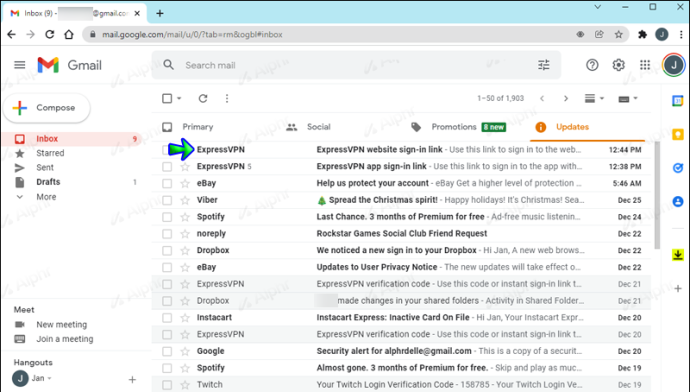Open Google Calendar side panel icon

click(x=678, y=101)
